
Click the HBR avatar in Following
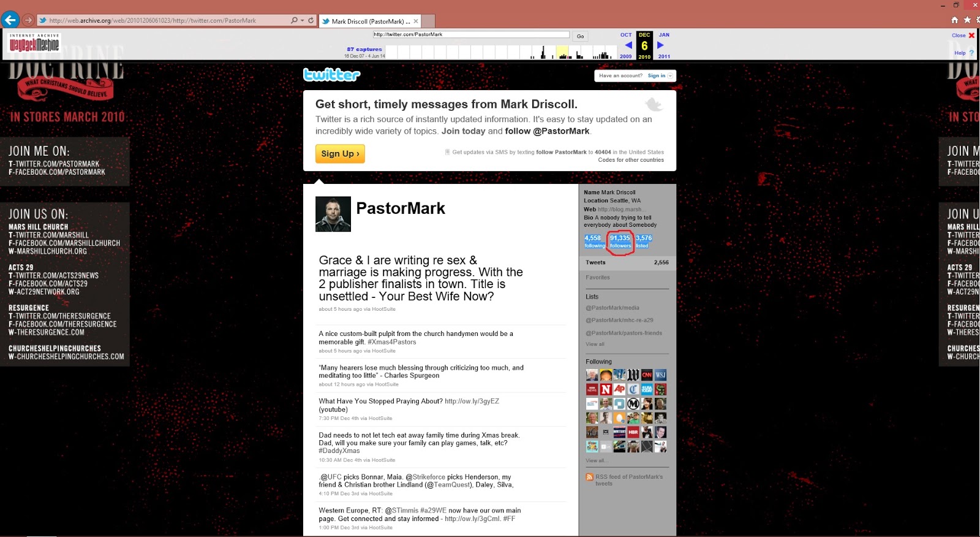tap(633, 432)
